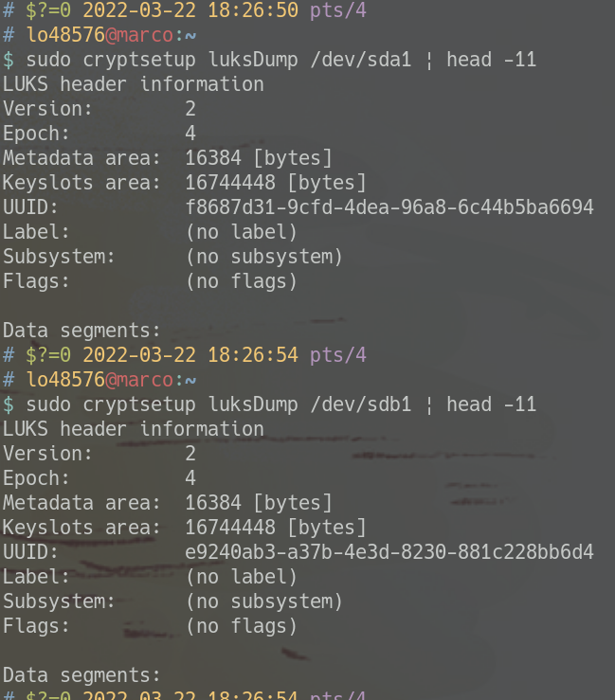Click the second "LUKS header information" line
Viewport: 615px width, 700px height.
pos(134,429)
